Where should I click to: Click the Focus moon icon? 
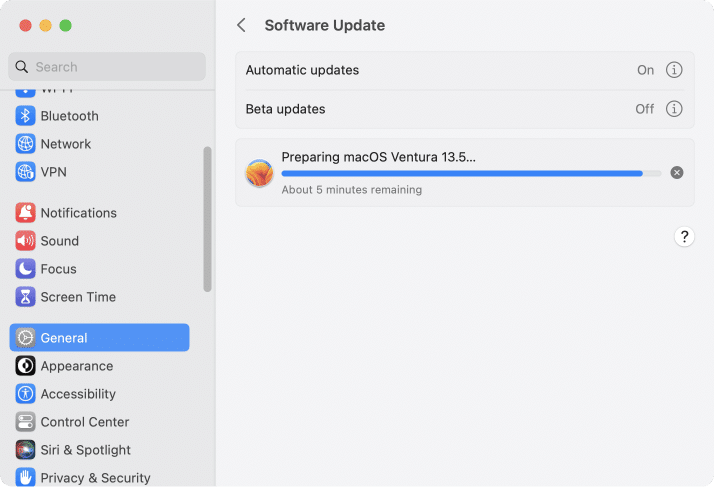[x=25, y=269]
